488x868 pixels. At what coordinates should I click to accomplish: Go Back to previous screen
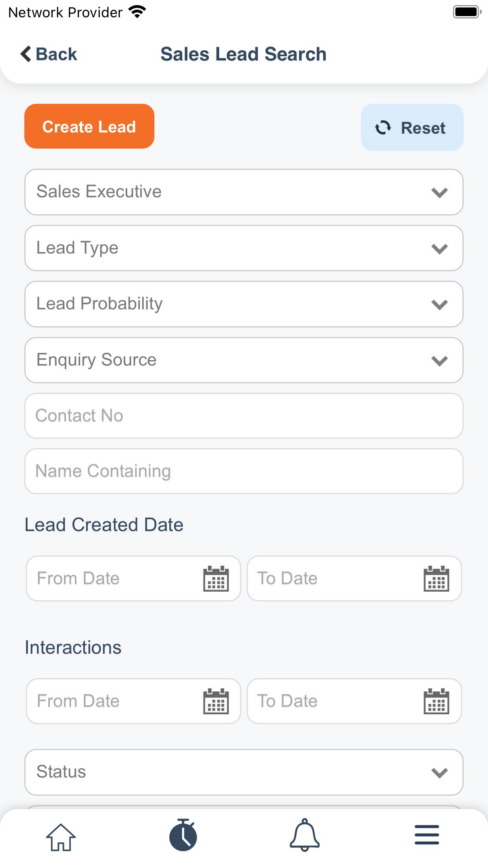49,54
